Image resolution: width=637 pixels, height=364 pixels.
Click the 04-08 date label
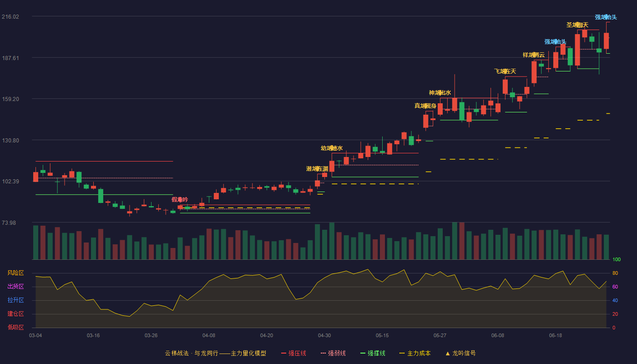pyautogui.click(x=209, y=335)
